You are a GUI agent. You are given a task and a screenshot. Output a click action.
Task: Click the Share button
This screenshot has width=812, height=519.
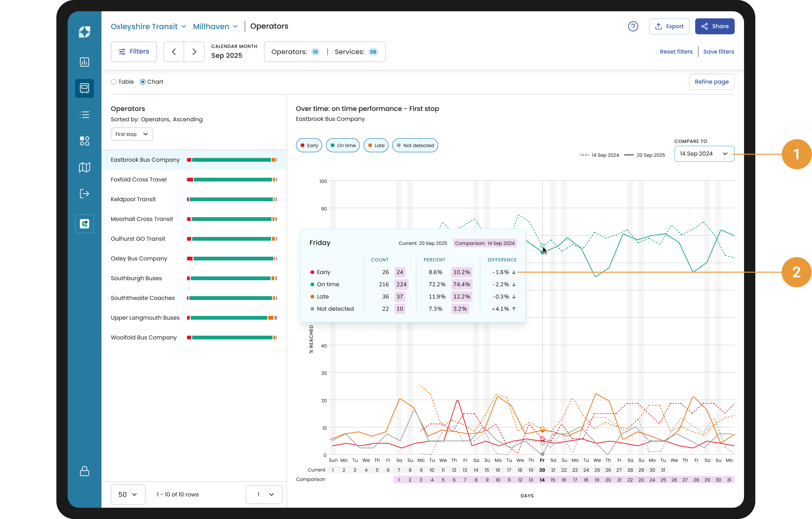(x=714, y=26)
